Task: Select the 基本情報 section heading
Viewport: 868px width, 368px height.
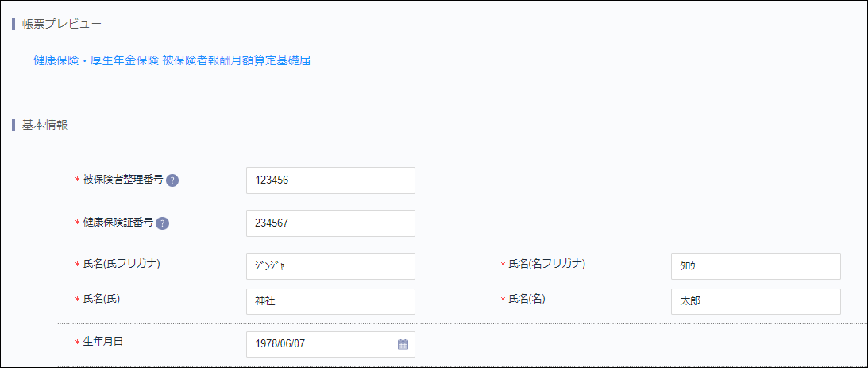Action: click(44, 125)
